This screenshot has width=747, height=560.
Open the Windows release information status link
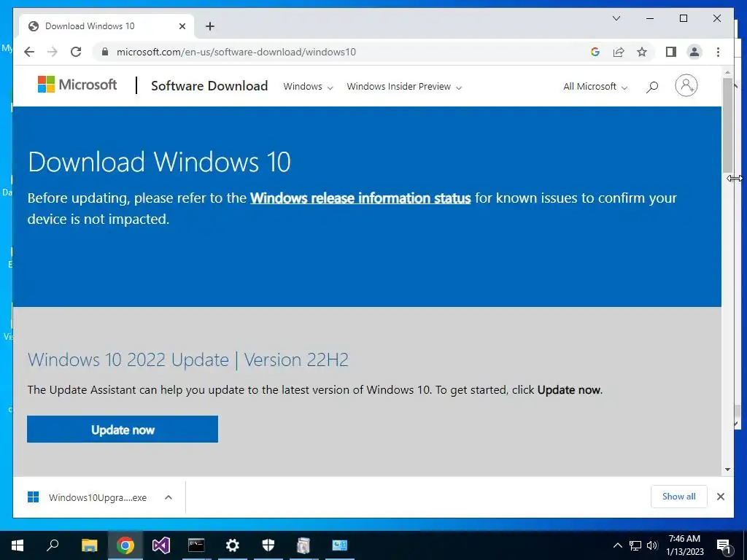(360, 198)
